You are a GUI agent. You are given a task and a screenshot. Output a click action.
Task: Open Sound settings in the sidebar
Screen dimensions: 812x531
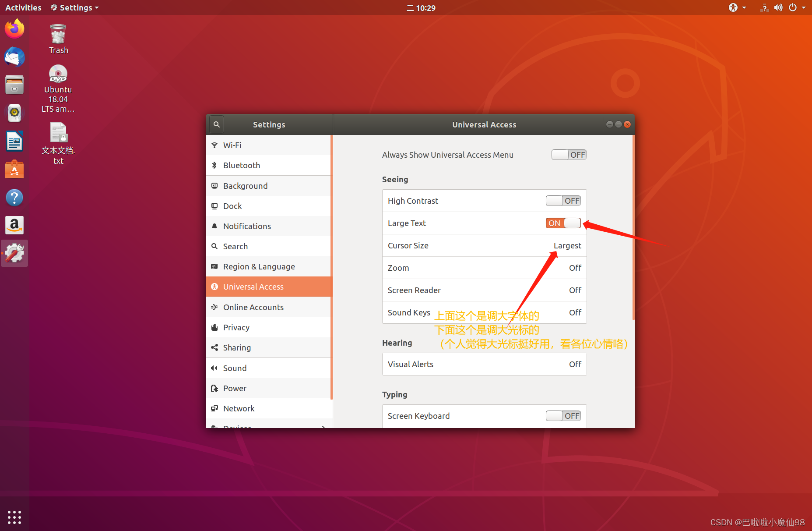pos(235,368)
